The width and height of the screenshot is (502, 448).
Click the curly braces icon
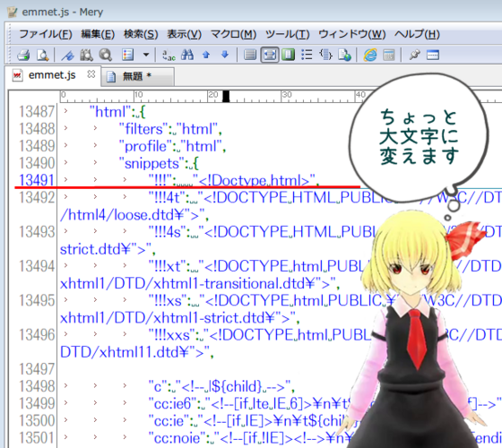coord(325,55)
